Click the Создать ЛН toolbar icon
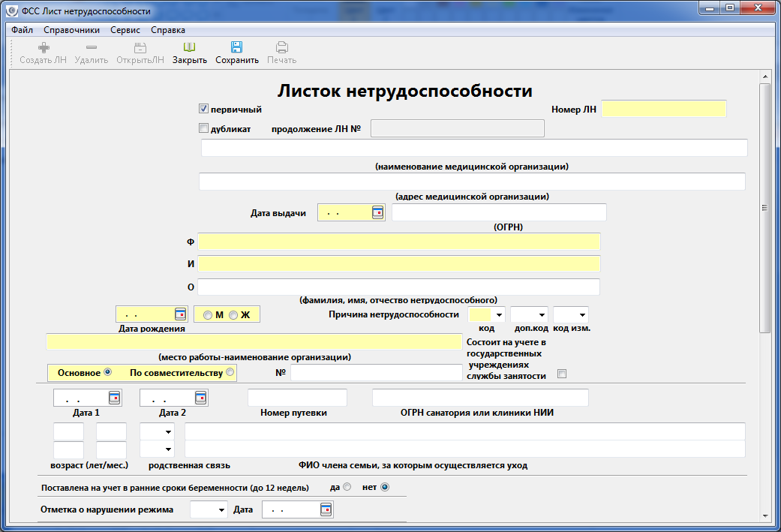This screenshot has width=781, height=532. tap(44, 47)
